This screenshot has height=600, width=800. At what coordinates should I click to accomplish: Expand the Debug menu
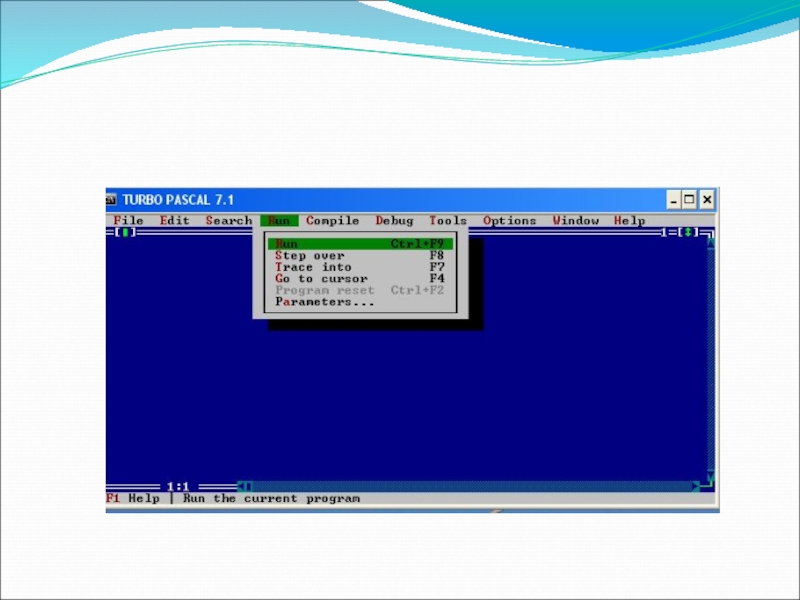click(x=394, y=221)
